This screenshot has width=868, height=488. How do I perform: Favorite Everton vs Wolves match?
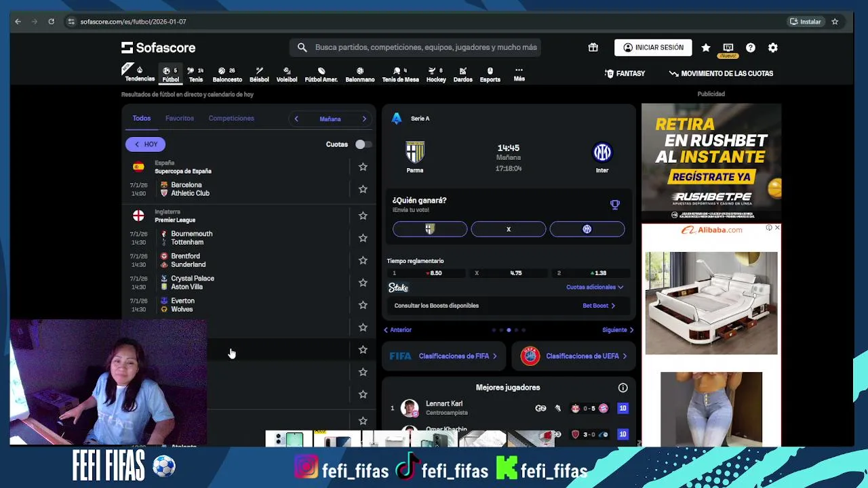tap(363, 305)
